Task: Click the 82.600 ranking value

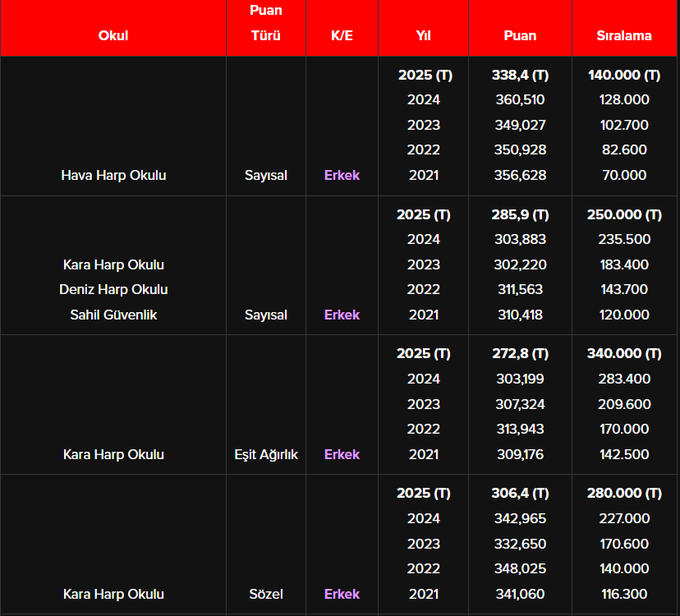Action: click(x=624, y=150)
